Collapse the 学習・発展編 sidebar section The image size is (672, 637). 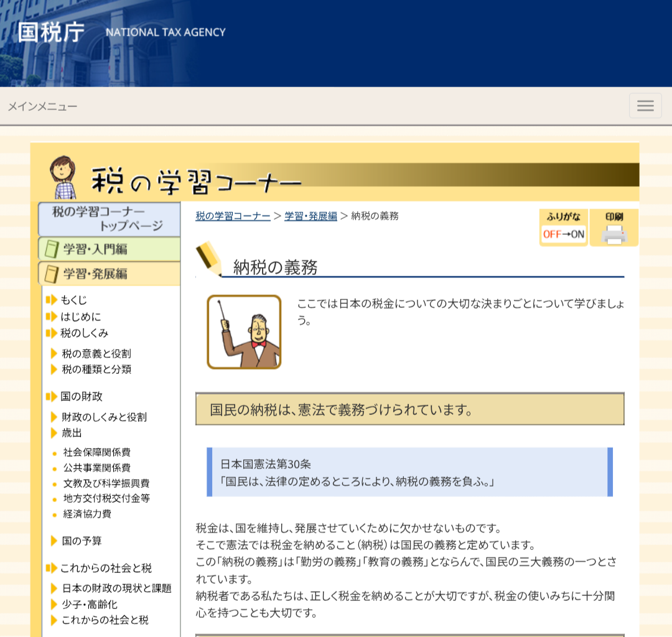(109, 274)
